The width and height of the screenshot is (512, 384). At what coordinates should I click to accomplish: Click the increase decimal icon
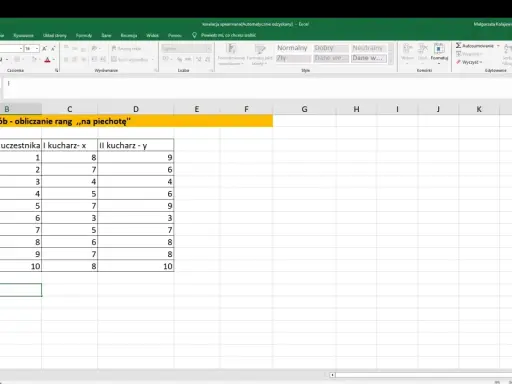tap(199, 60)
